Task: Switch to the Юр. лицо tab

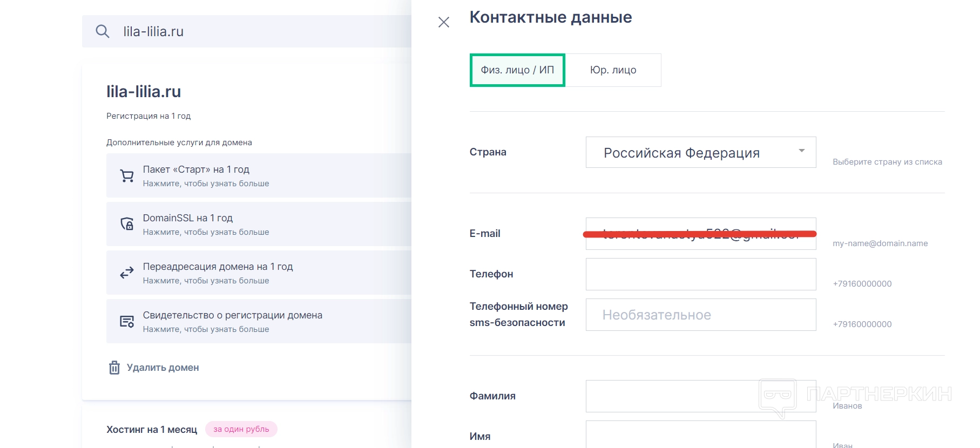Action: [x=613, y=70]
